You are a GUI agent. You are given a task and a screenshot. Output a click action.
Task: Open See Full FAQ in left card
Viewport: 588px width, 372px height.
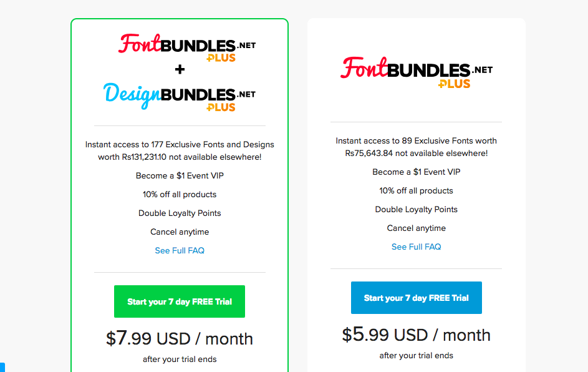pos(180,250)
